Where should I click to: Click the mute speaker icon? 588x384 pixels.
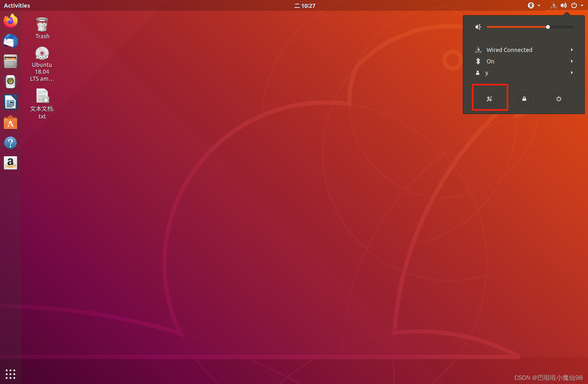pos(478,27)
